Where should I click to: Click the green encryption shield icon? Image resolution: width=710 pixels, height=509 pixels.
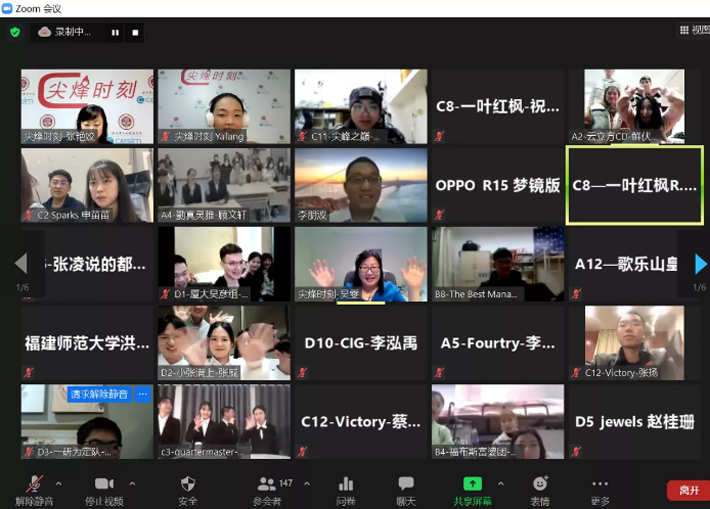[x=15, y=32]
